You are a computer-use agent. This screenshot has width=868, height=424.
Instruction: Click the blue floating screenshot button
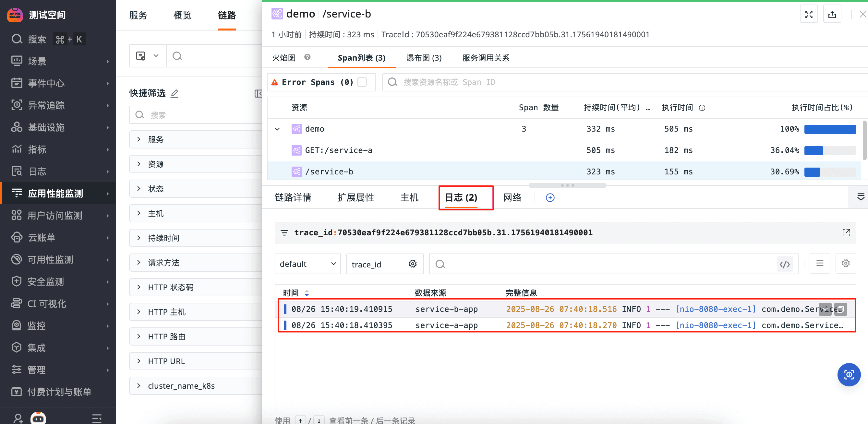click(849, 375)
